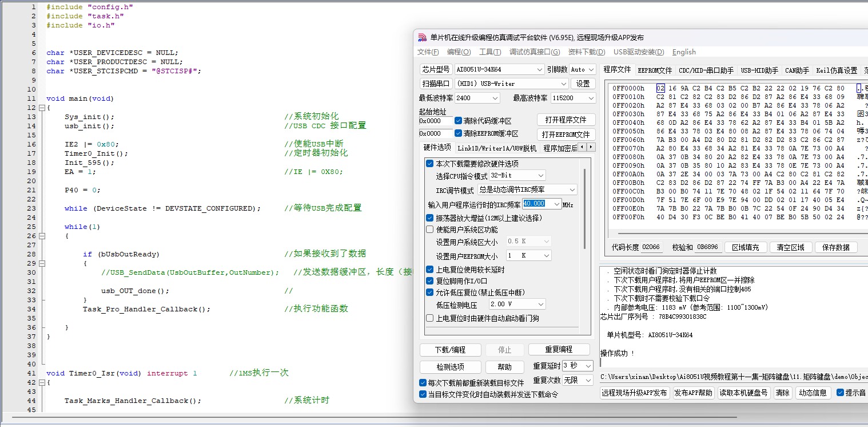Click the code start address 0x0000 field
Viewport: 868px width, 427px height.
pyautogui.click(x=435, y=121)
